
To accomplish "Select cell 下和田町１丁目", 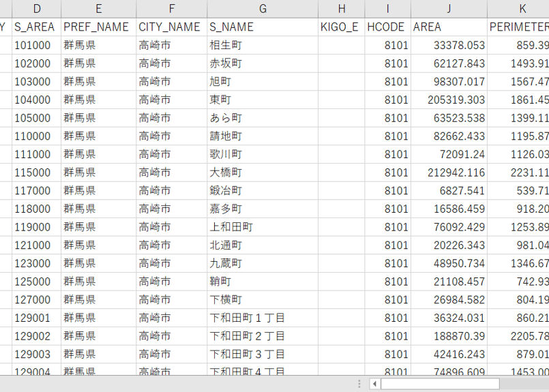I will [x=263, y=318].
